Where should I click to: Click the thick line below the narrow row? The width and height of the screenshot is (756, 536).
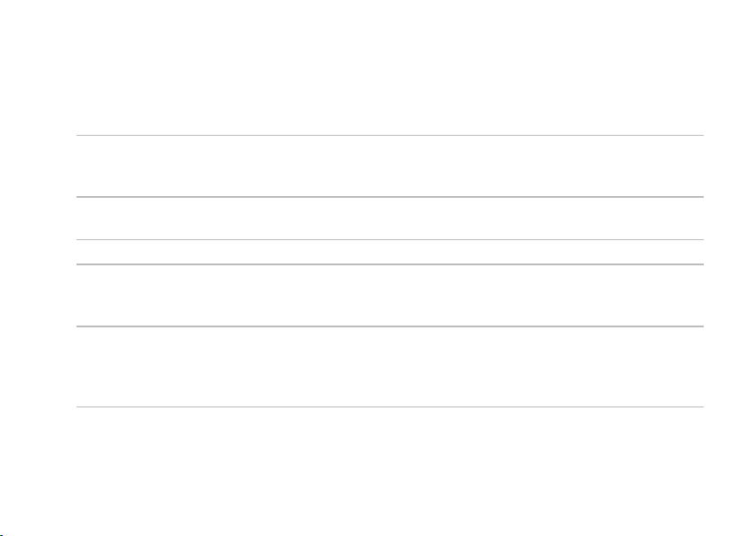390,264
